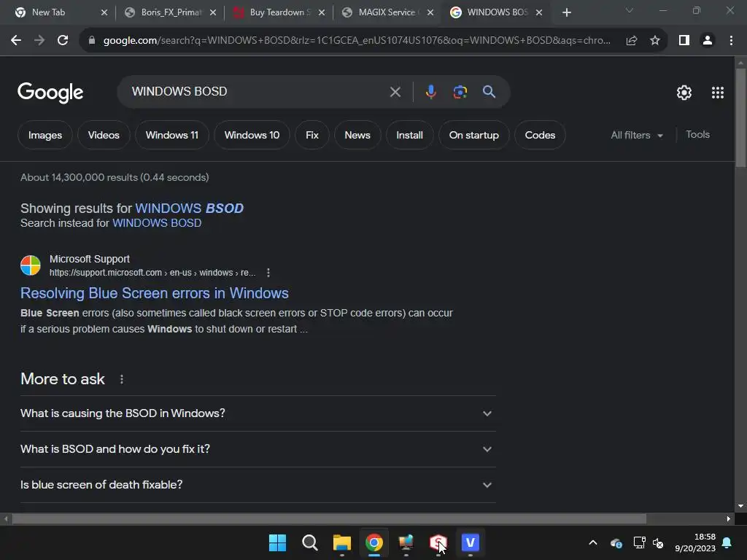Image resolution: width=747 pixels, height=560 pixels.
Task: Click the Google logo
Action: (50, 93)
